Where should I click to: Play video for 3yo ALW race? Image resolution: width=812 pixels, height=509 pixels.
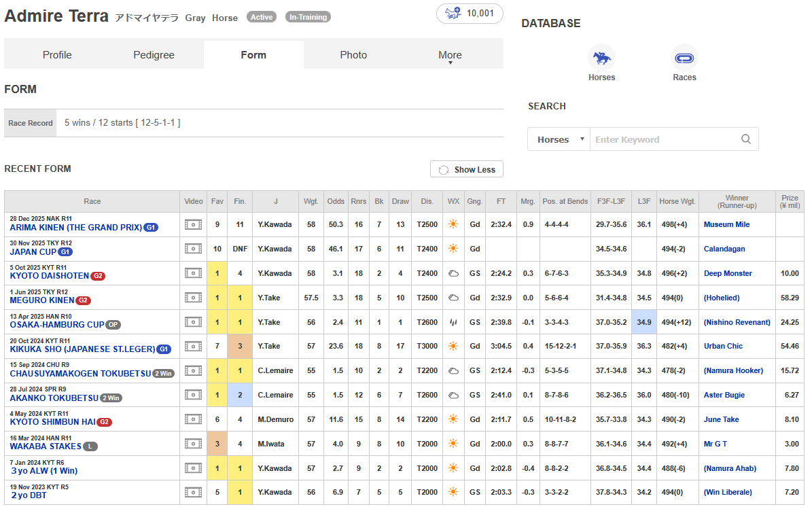pyautogui.click(x=193, y=468)
